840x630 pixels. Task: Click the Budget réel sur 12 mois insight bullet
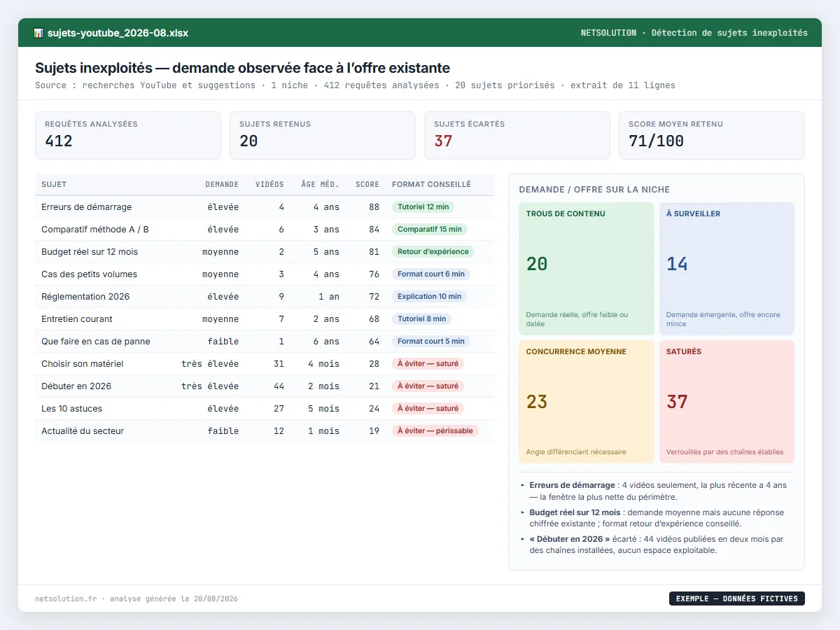657,518
